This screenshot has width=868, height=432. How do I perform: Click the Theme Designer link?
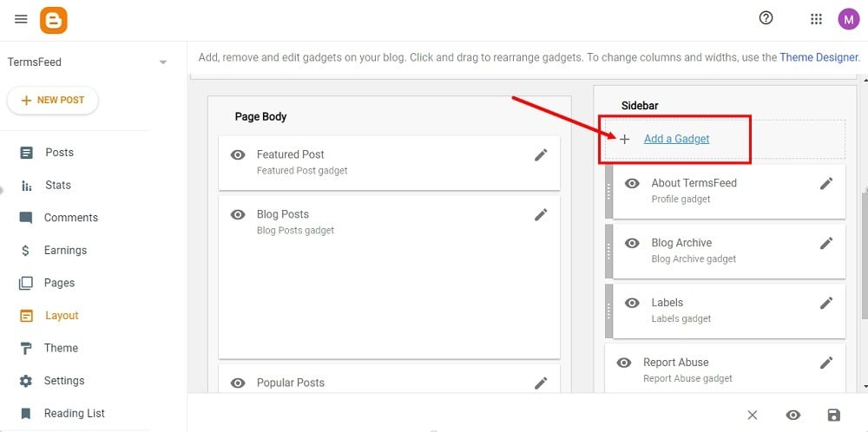[819, 57]
